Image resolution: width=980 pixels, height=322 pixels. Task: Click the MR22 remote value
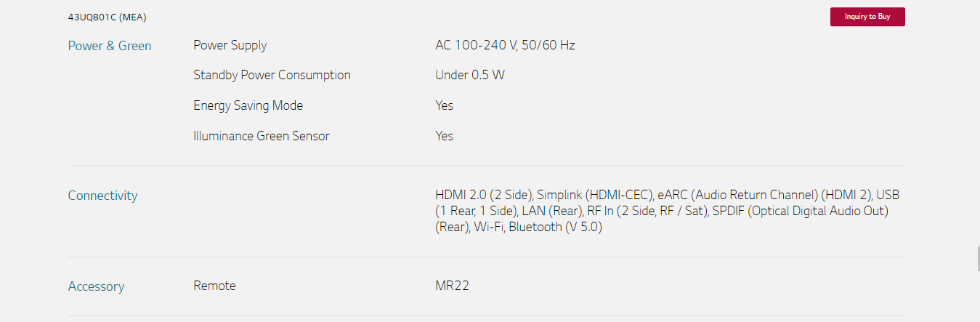452,286
